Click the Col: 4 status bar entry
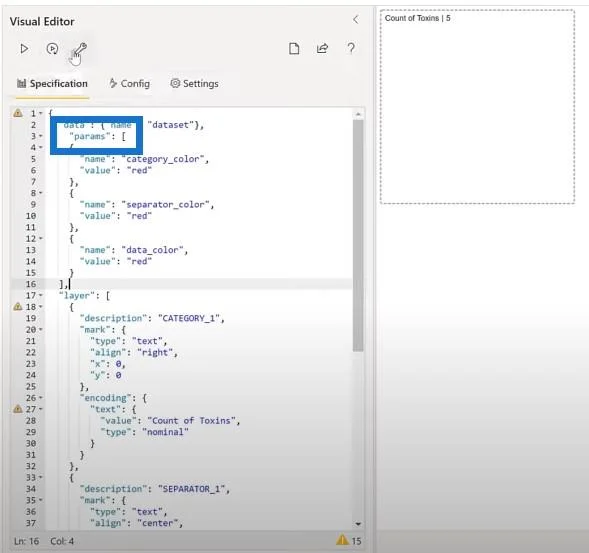 point(62,541)
